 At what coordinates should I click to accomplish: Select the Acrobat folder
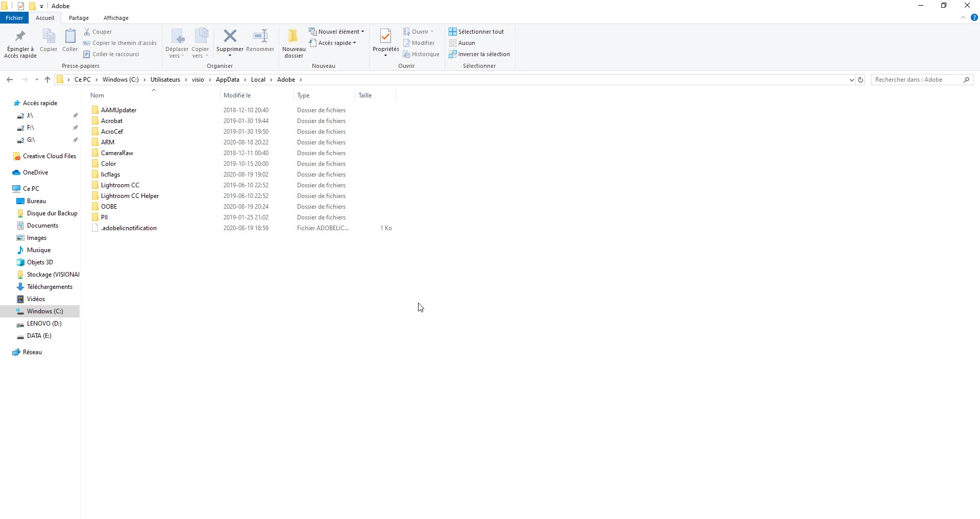pos(112,121)
